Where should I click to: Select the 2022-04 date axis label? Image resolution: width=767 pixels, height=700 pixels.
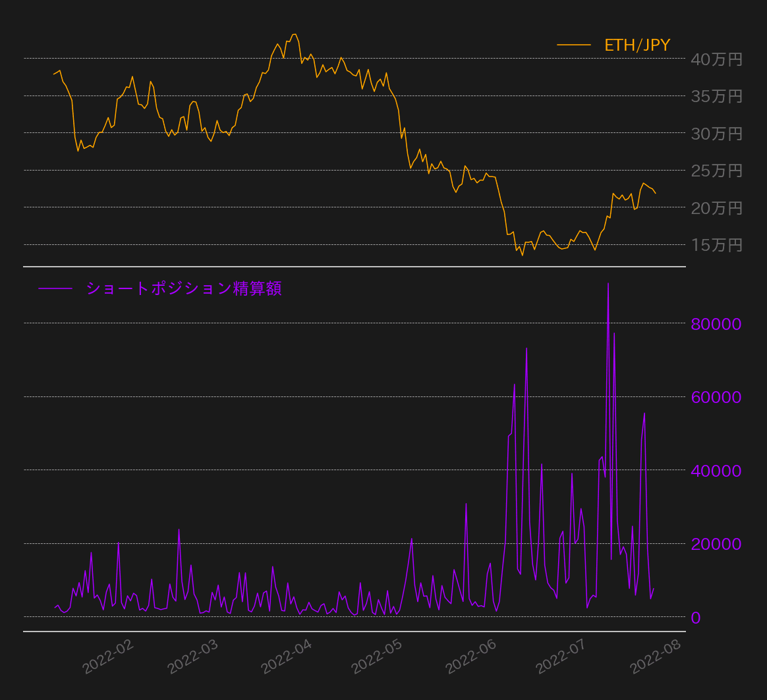[x=286, y=656]
